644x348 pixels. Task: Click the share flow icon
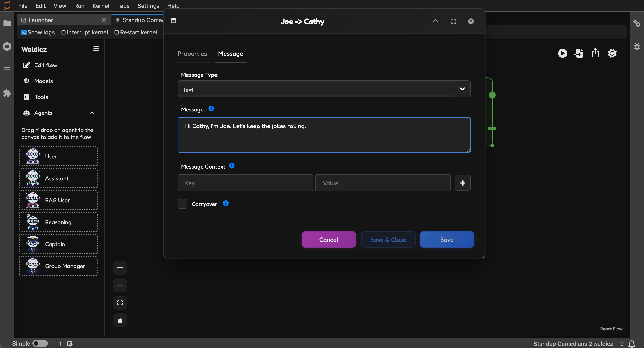(x=596, y=53)
